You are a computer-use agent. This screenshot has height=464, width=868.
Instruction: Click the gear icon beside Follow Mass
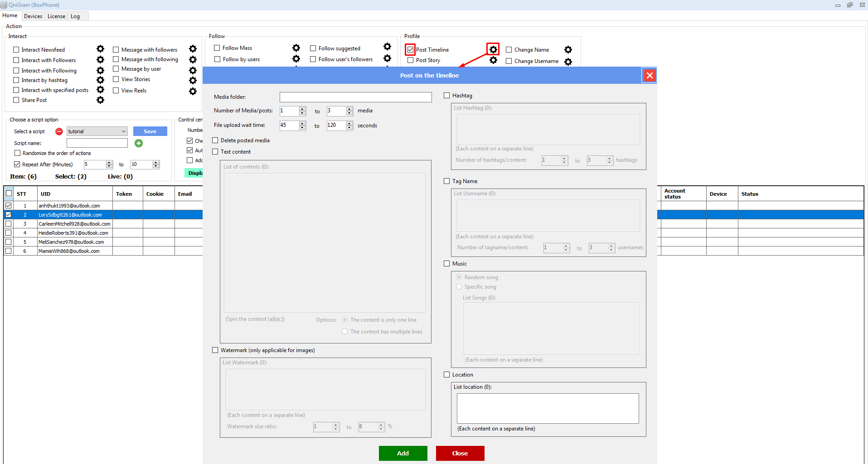(296, 48)
